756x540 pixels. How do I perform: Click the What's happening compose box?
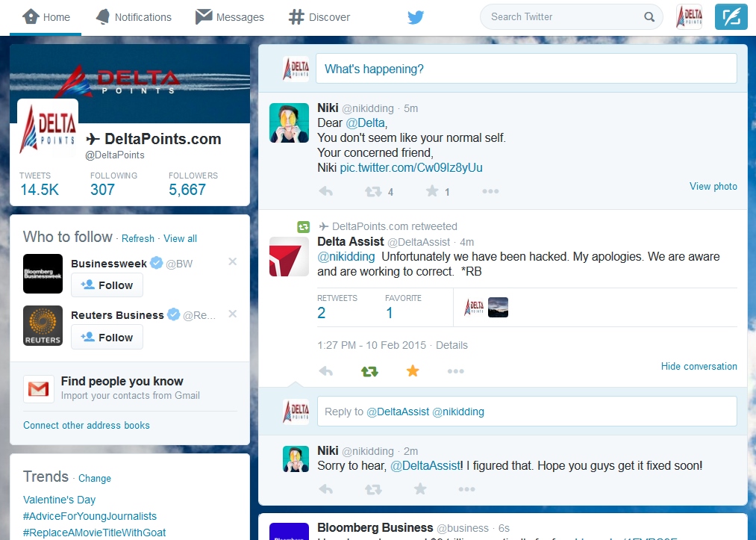coord(525,69)
